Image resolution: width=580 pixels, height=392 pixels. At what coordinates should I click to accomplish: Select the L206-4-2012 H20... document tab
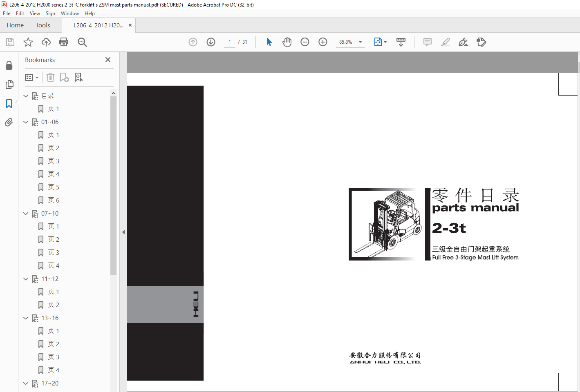(x=99, y=25)
